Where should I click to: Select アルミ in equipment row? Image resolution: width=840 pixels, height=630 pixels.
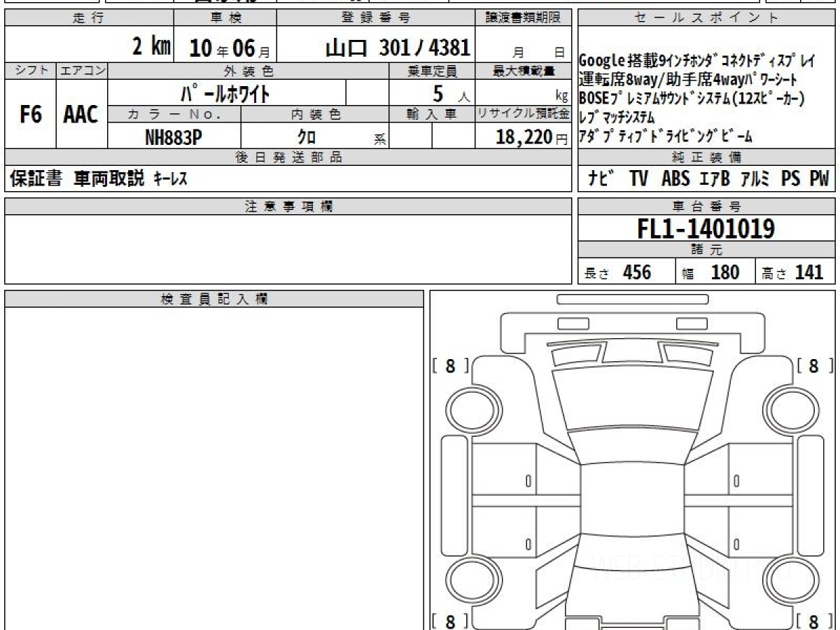[755, 179]
